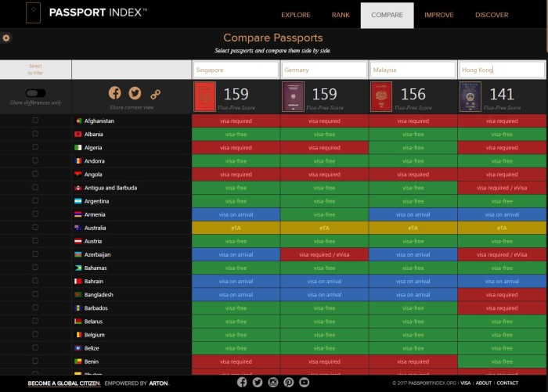Click Singapore's eTA cell for Australia
Image resolution: width=548 pixels, height=392 pixels.
click(236, 228)
